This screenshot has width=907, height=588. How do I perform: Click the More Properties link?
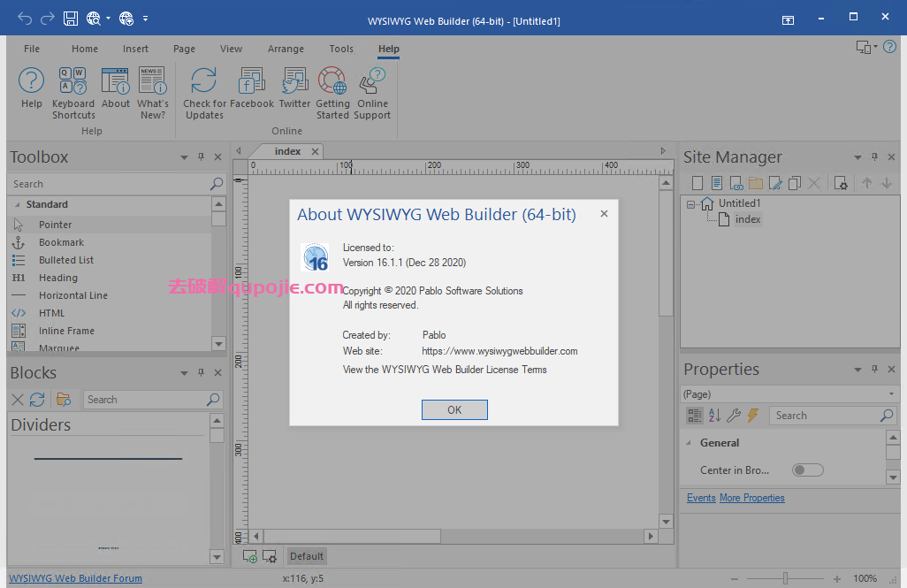[x=752, y=498]
